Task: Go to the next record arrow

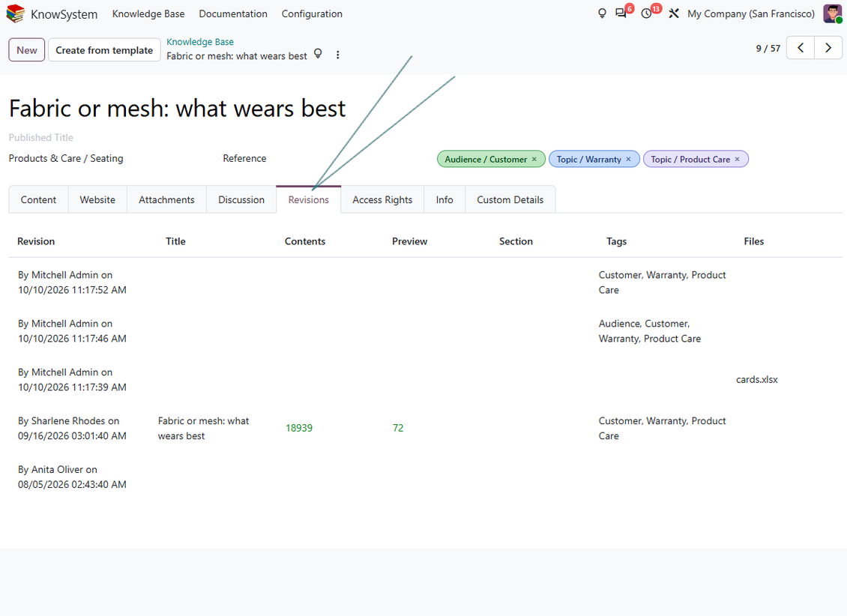Action: point(828,48)
